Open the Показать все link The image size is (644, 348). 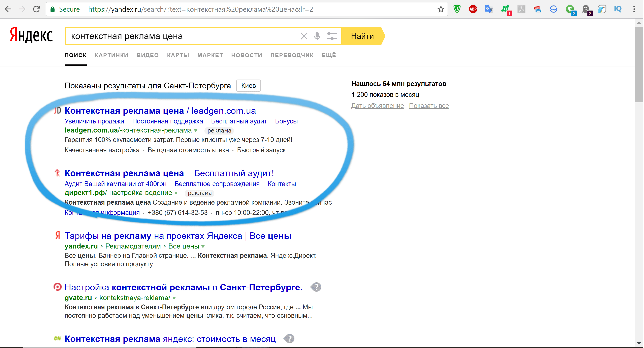[x=429, y=106]
